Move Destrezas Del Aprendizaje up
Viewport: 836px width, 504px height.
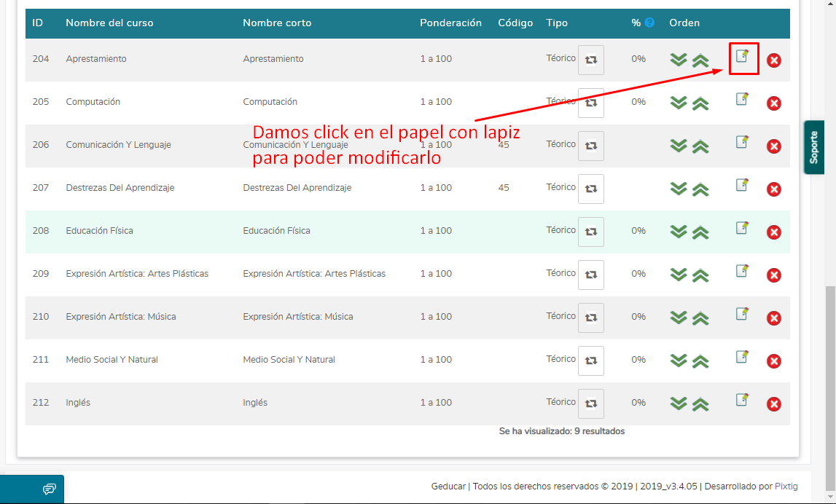point(700,189)
